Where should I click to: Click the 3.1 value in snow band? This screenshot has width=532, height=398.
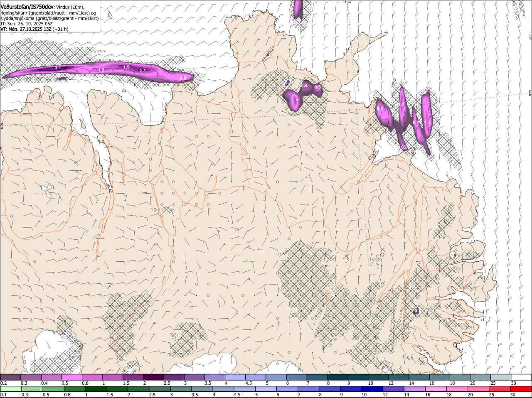click(58, 68)
